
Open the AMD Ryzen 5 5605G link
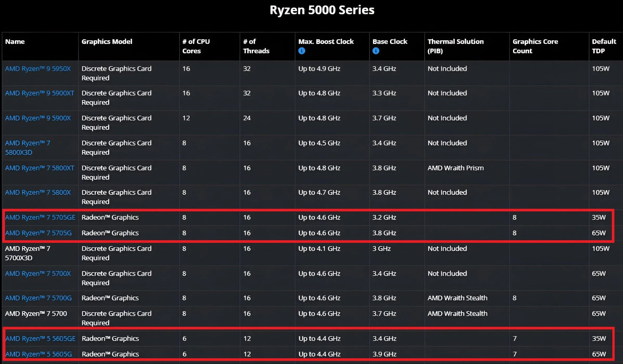(x=39, y=354)
